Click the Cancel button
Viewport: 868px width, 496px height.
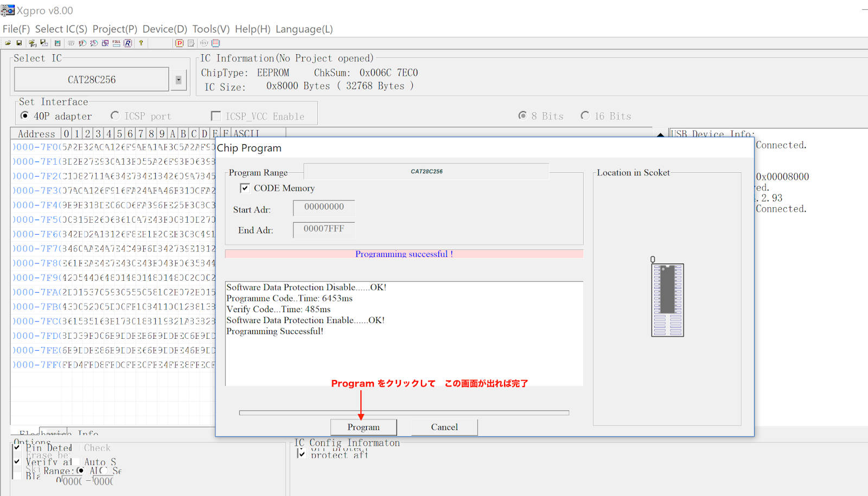click(x=444, y=427)
